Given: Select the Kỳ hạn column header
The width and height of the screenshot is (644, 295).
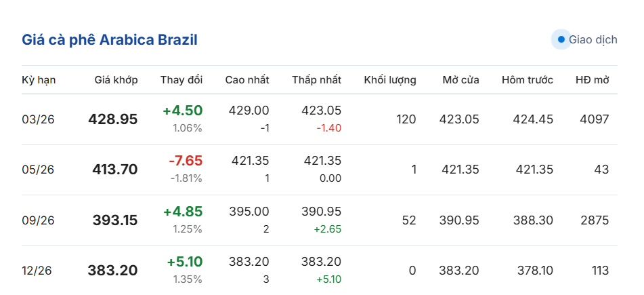Looking at the screenshot, I should (39, 80).
